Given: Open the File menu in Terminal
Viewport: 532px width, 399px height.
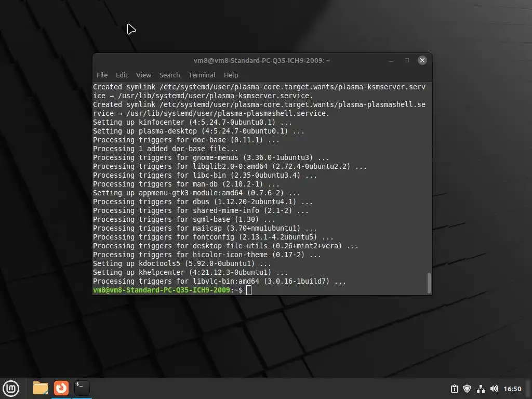Looking at the screenshot, I should pos(102,75).
